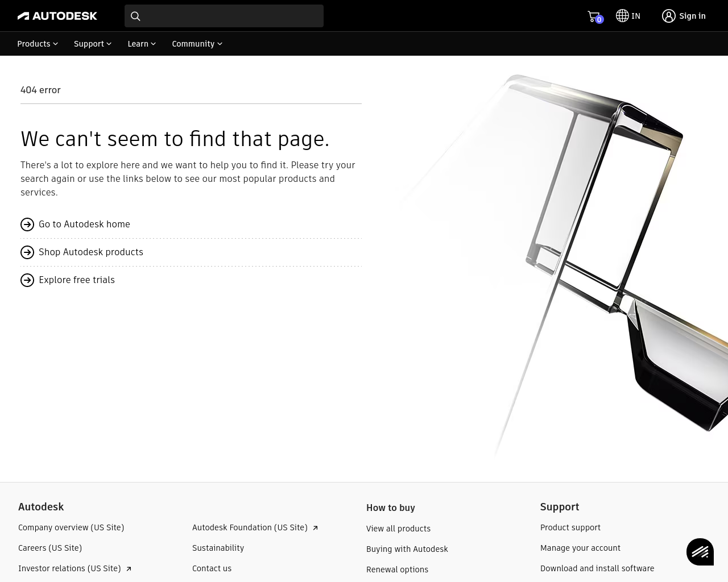Screen dimensions: 728x582
Task: Click the cart item count badge
Action: [599, 20]
